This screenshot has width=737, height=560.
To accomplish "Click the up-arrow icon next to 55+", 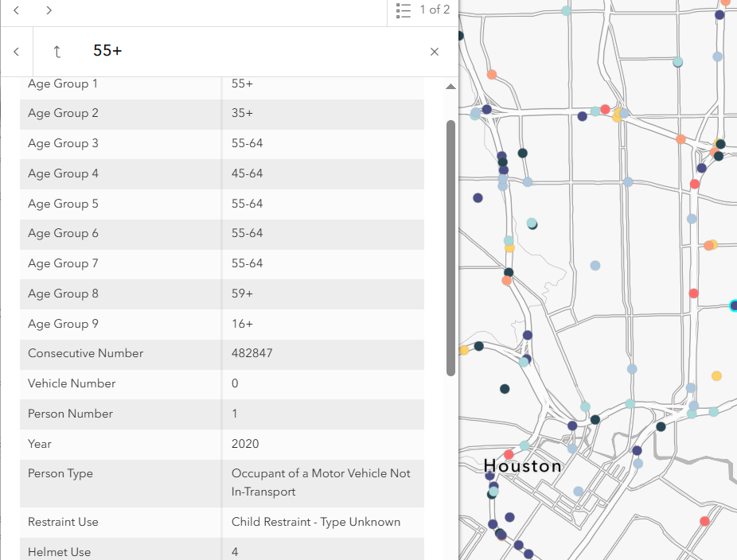I will (57, 52).
